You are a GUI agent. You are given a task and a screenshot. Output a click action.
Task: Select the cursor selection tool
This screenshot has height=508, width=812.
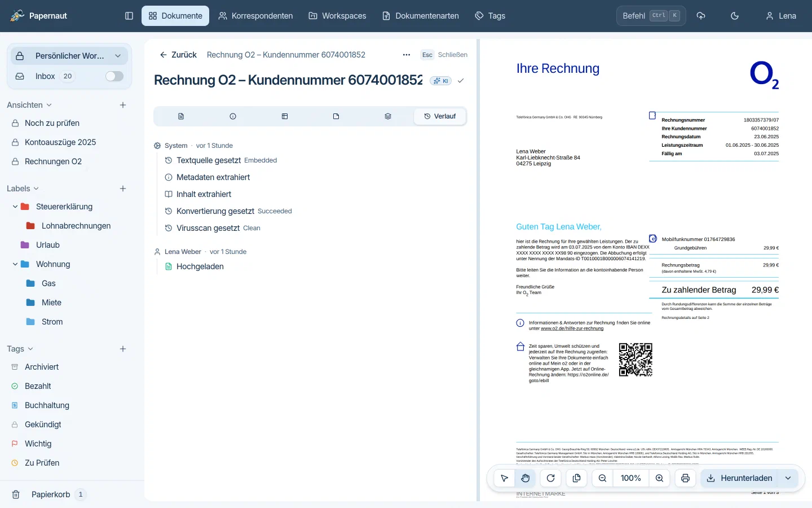(505, 478)
